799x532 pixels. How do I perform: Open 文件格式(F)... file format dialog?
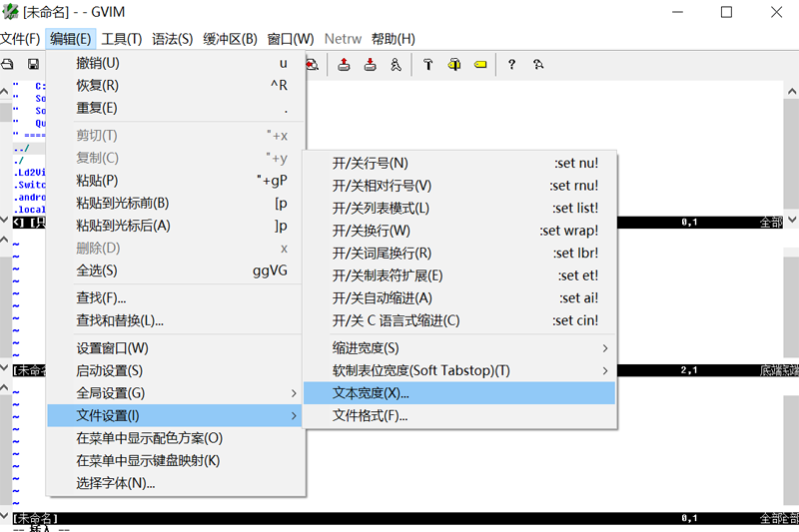point(460,415)
